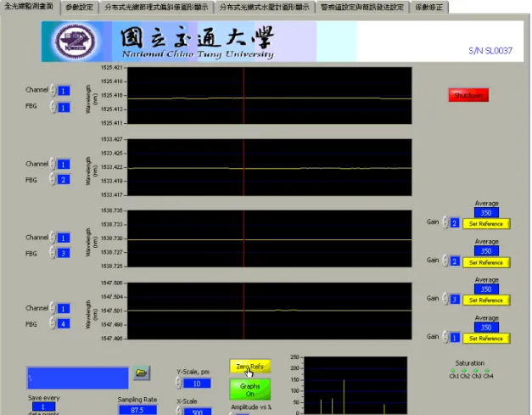Image resolution: width=532 pixels, height=415 pixels.
Task: Adjust the X-Scale stepper arrows
Action: (x=179, y=411)
